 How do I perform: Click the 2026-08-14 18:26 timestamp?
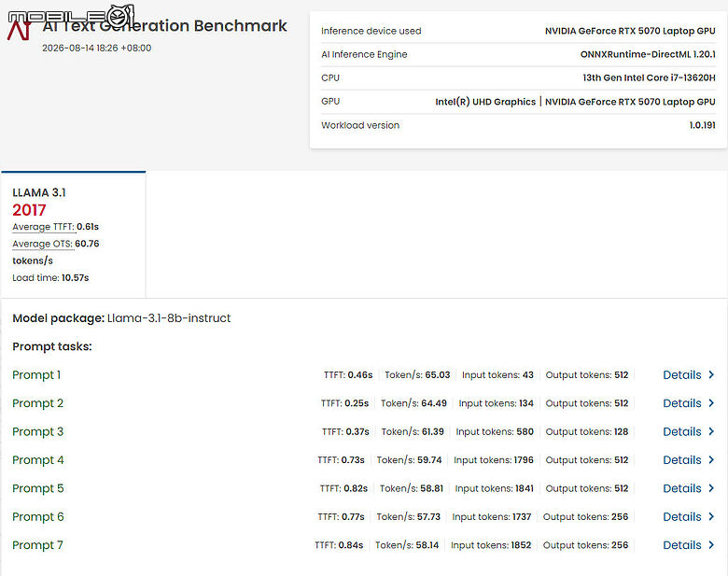(96, 48)
